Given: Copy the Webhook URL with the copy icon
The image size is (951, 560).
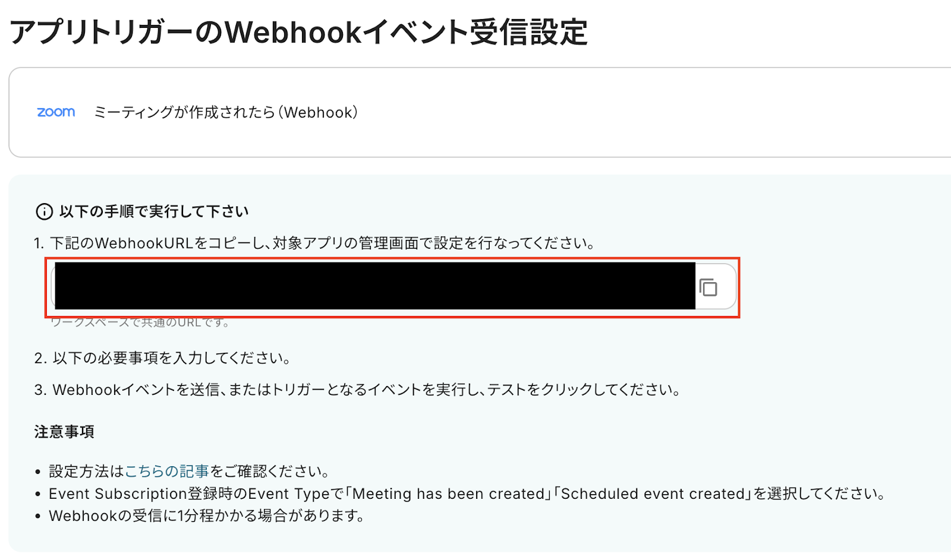Looking at the screenshot, I should [x=708, y=287].
